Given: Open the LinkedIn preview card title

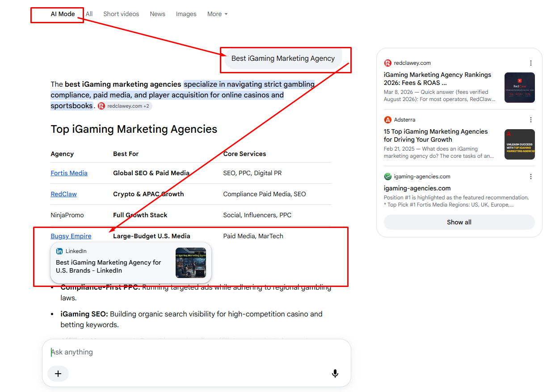Looking at the screenshot, I should pyautogui.click(x=109, y=266).
